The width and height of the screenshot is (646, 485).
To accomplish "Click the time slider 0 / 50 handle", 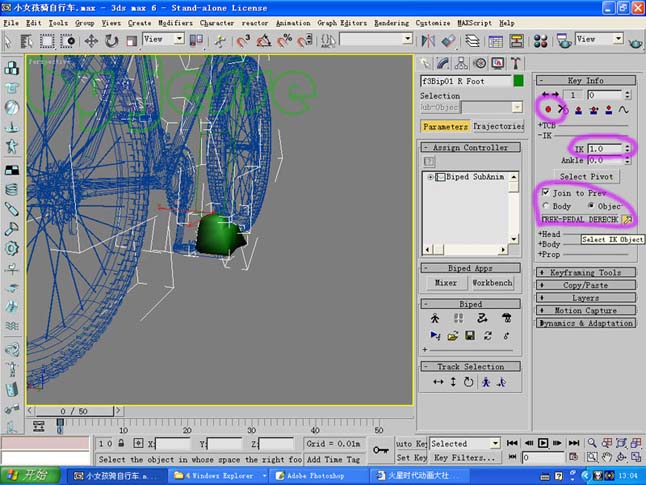I will point(74,411).
